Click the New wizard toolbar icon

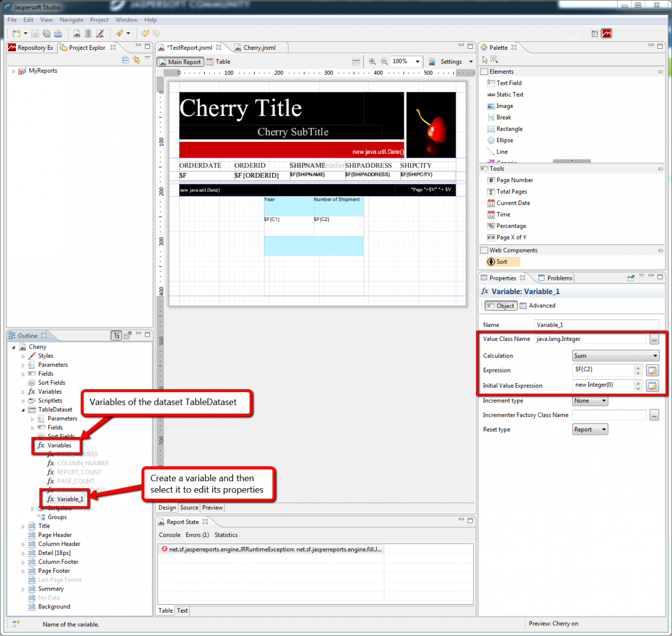16,33
